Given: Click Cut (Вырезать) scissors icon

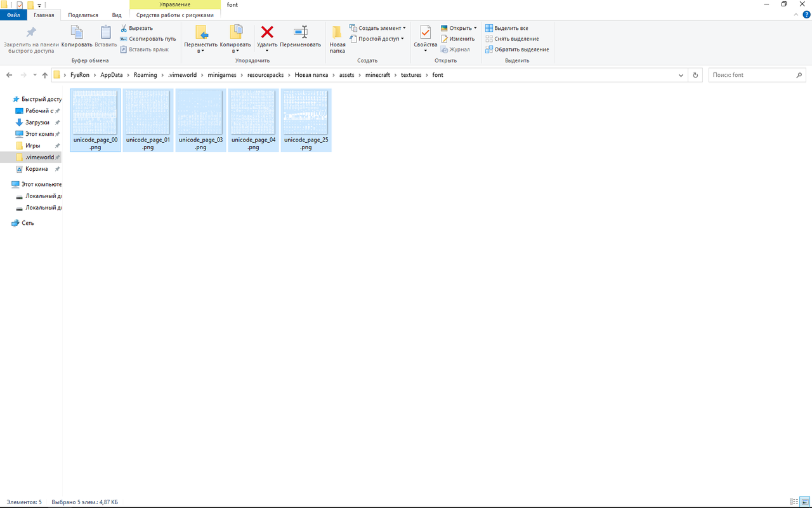Looking at the screenshot, I should point(124,28).
